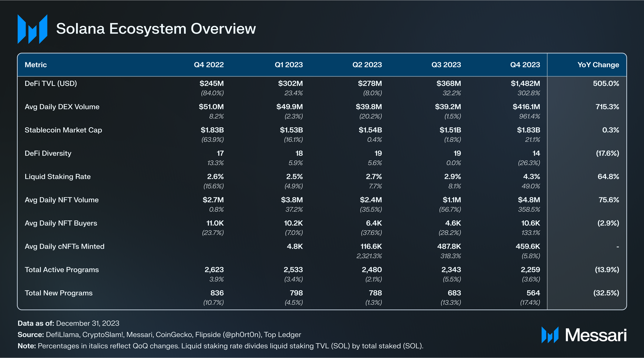The height and width of the screenshot is (358, 644).
Task: Click the Q4 2023 column header
Action: [525, 65]
